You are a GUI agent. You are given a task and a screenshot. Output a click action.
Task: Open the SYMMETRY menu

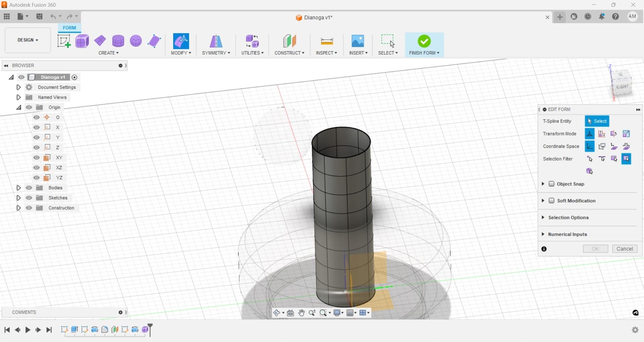point(216,53)
